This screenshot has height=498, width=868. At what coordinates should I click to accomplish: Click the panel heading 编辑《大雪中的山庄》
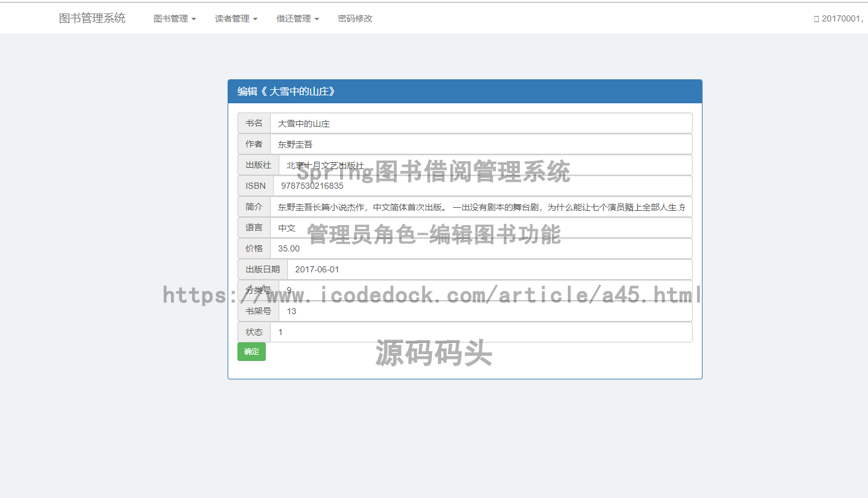pyautogui.click(x=464, y=92)
